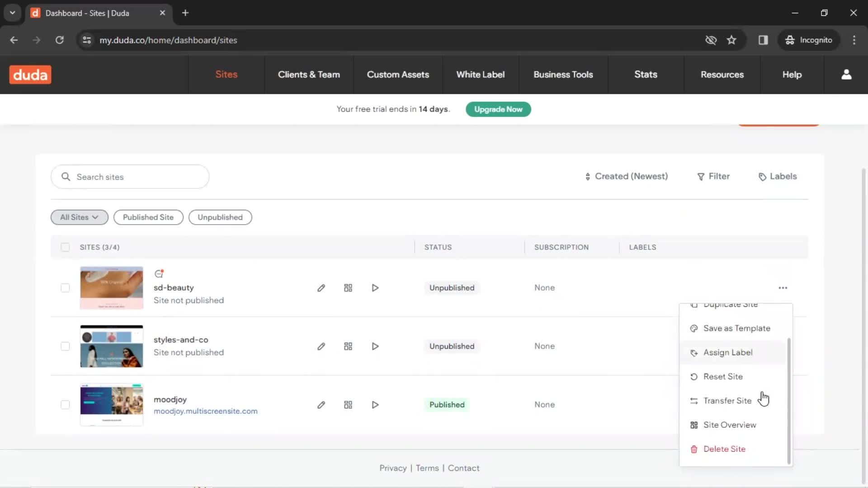Tick the moodjoy row checkbox

[x=65, y=405]
